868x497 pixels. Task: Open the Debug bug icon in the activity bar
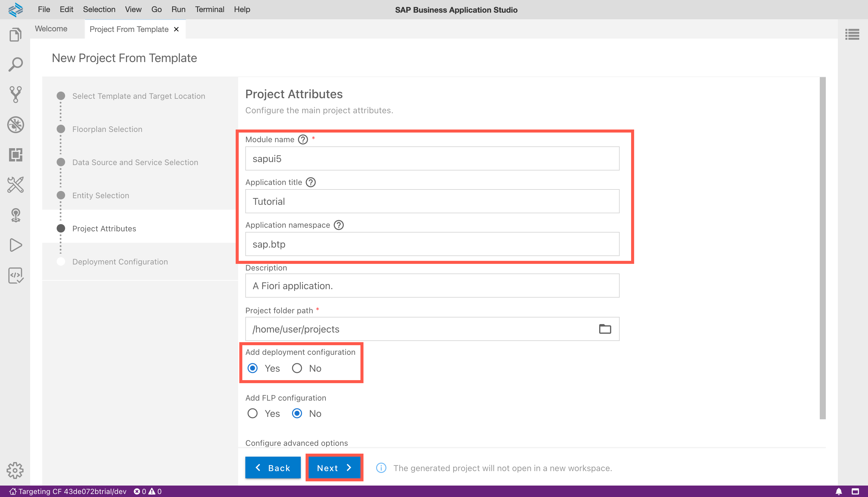[x=15, y=125]
